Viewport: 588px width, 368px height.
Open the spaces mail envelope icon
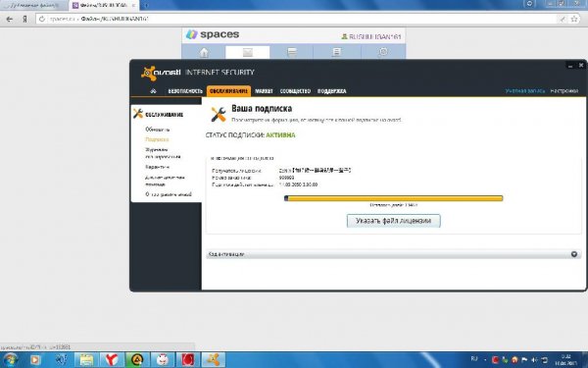pos(248,52)
